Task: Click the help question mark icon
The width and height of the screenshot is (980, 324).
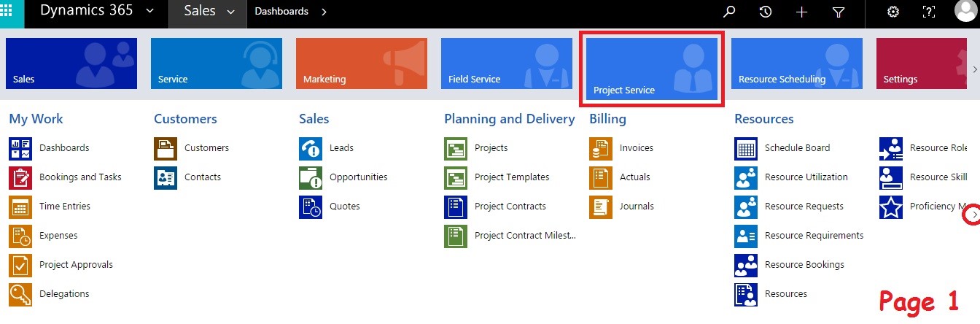Action: coord(929,12)
